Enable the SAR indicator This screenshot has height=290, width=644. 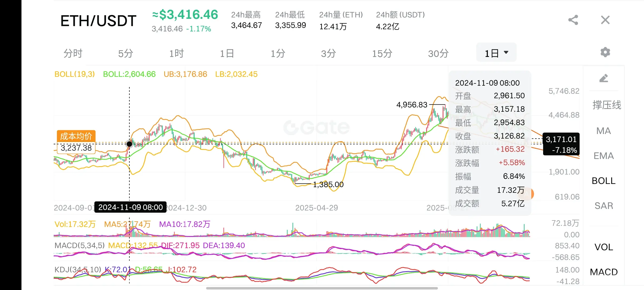(x=604, y=206)
